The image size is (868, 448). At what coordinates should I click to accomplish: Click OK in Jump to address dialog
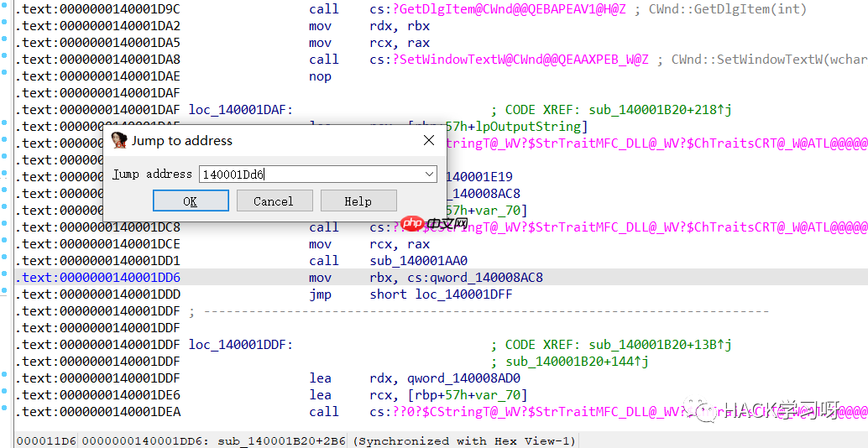tap(191, 201)
